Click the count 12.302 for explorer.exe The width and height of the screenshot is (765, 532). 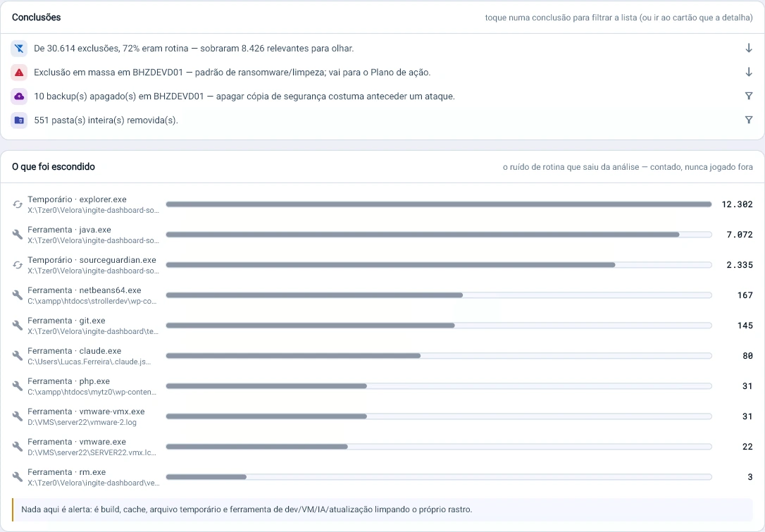tap(737, 204)
